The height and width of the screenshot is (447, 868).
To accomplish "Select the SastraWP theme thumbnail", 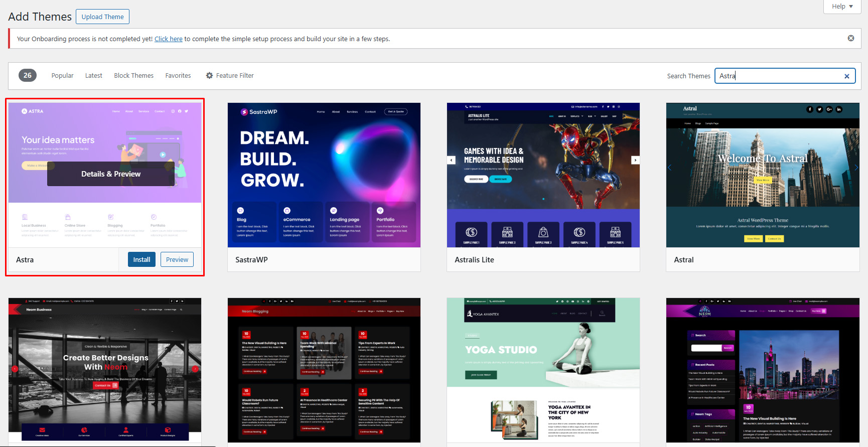I will pos(324,175).
